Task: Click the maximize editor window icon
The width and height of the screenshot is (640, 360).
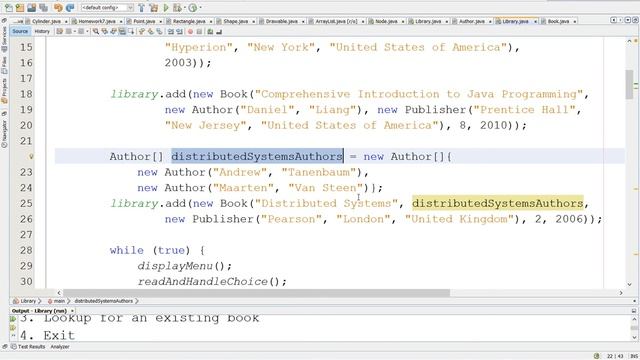Action: [635, 20]
